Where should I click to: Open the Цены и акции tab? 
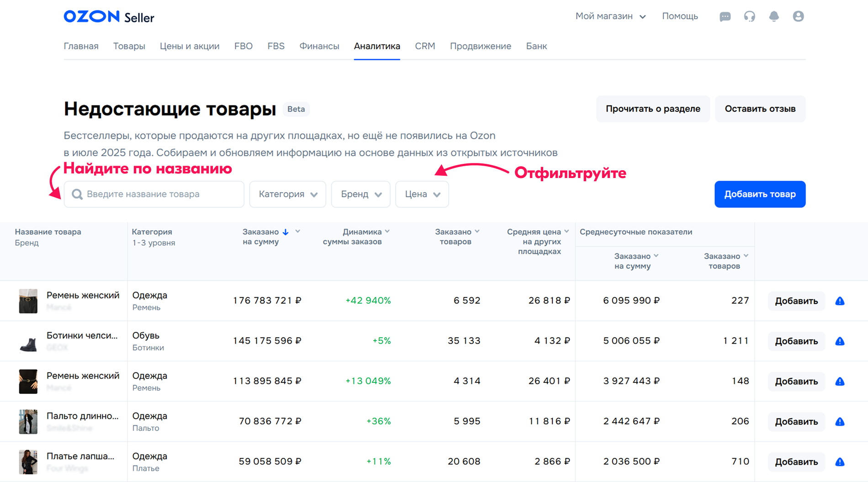point(190,46)
